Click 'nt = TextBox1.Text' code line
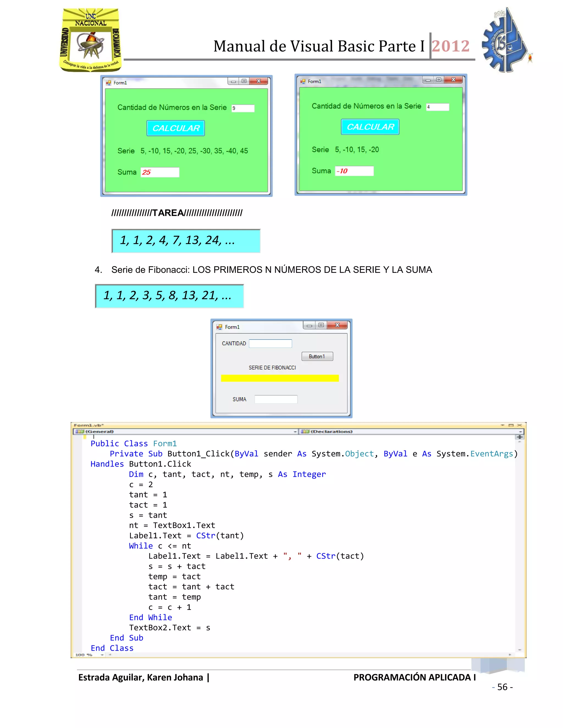This screenshot has height=728, width=563. 172,525
